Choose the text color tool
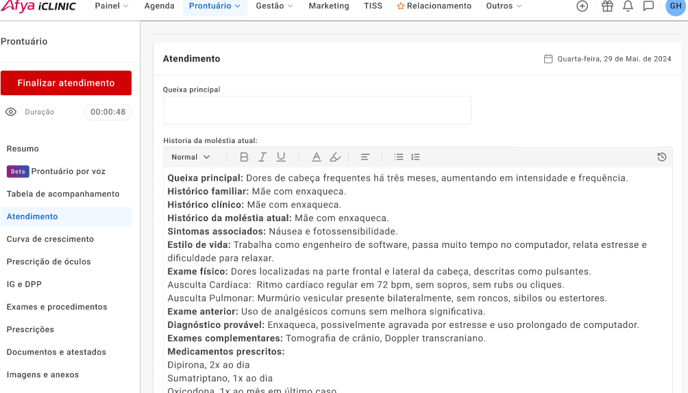This screenshot has width=688, height=393. [x=316, y=157]
